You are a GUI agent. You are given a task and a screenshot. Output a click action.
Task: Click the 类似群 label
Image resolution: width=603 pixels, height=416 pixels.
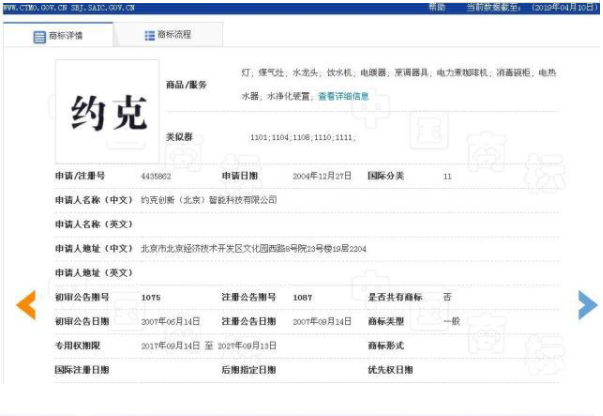179,136
